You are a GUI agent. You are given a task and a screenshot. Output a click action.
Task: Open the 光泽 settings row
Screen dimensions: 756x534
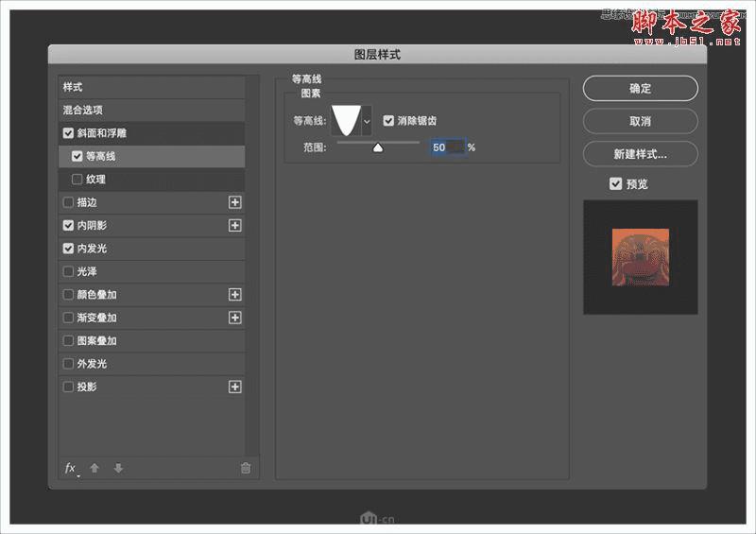[151, 271]
